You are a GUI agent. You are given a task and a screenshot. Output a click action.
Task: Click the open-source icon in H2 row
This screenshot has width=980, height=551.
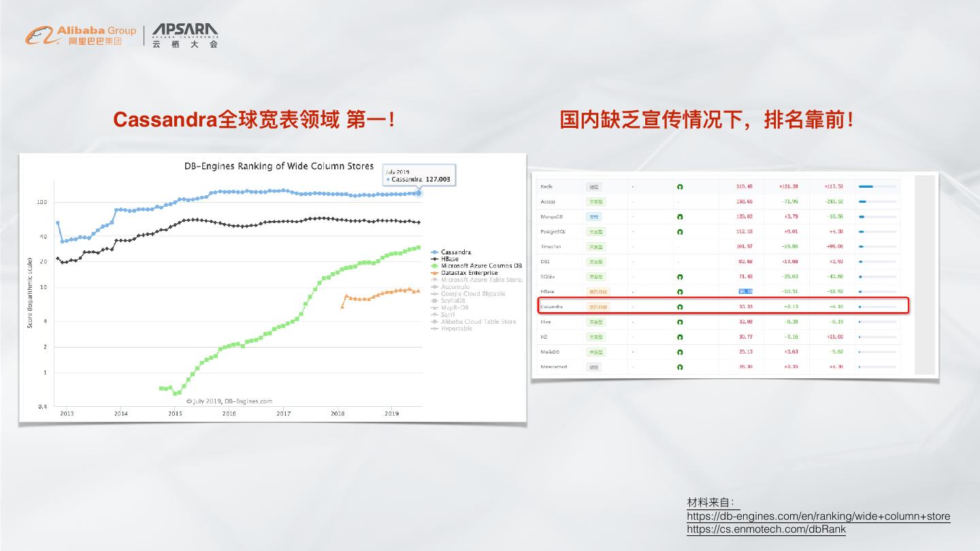click(x=680, y=337)
